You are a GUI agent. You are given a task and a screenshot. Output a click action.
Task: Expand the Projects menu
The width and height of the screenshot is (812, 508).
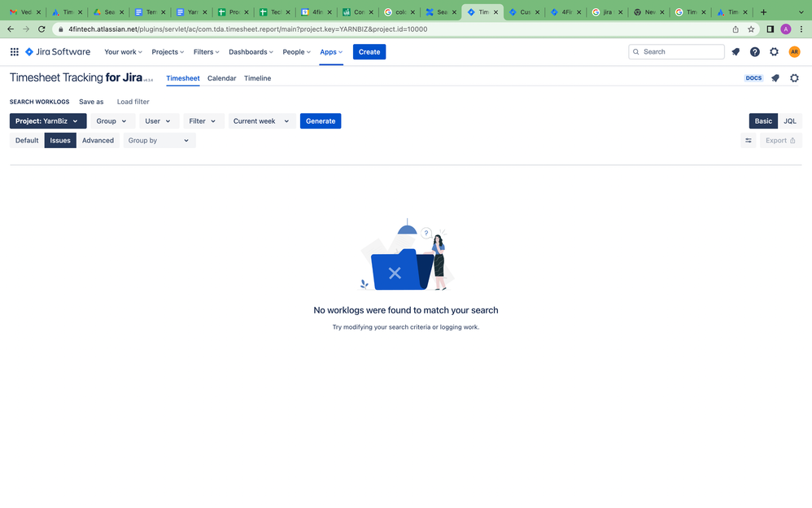(x=168, y=52)
